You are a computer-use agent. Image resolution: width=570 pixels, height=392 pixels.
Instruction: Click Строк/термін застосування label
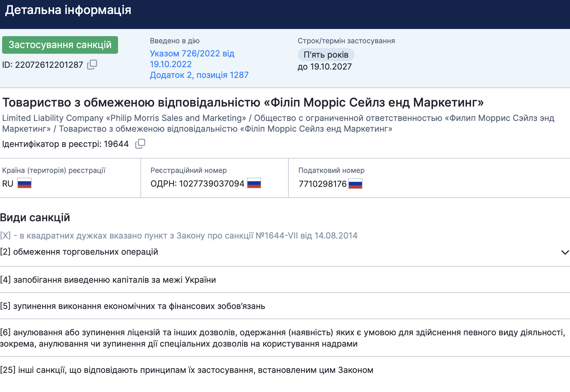(346, 41)
